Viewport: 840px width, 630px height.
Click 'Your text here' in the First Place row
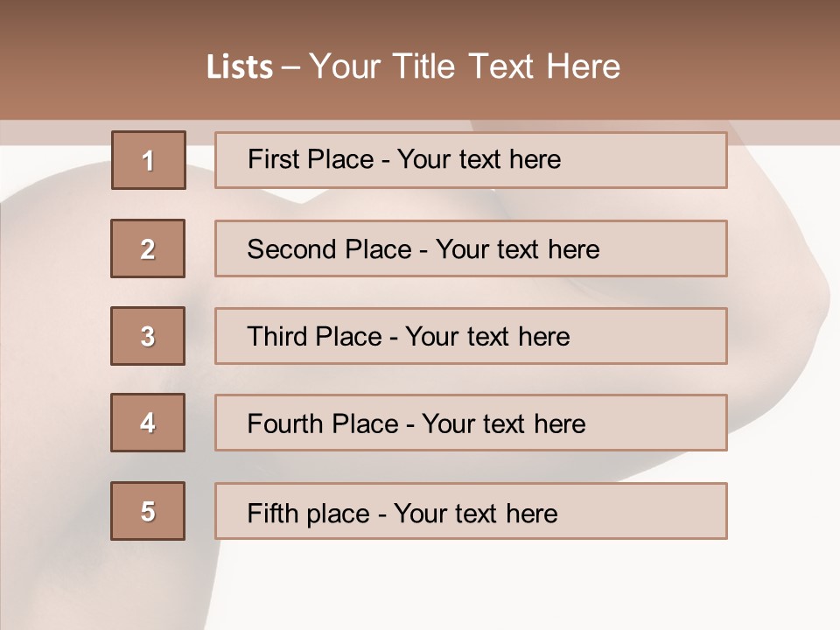tap(479, 159)
